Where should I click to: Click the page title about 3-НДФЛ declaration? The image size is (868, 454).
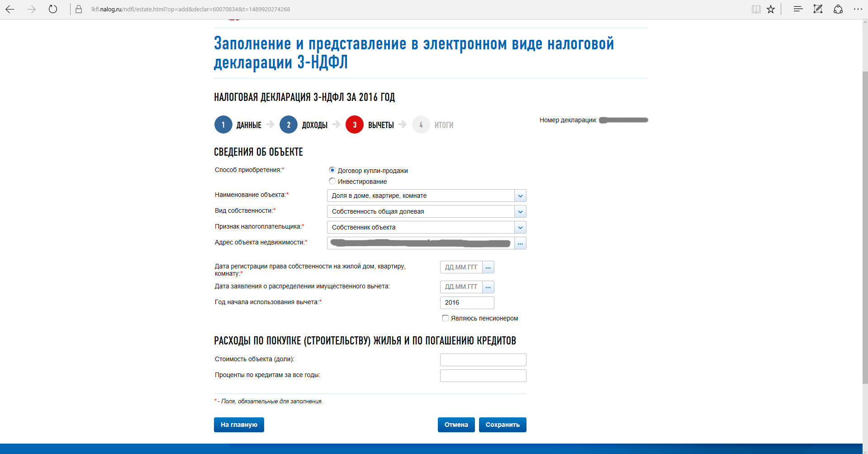tap(413, 53)
